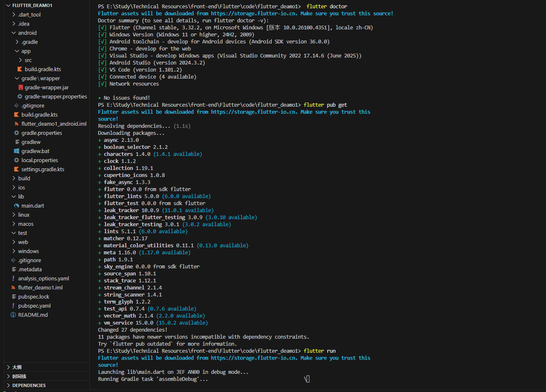546x392 pixels.
Task: Expand the ios folder chevron
Action: (x=14, y=187)
